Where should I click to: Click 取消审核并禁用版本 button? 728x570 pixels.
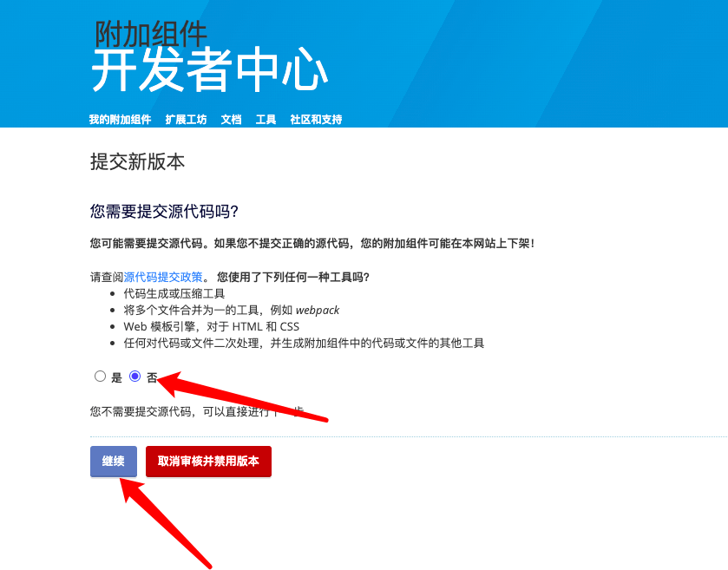pos(208,461)
